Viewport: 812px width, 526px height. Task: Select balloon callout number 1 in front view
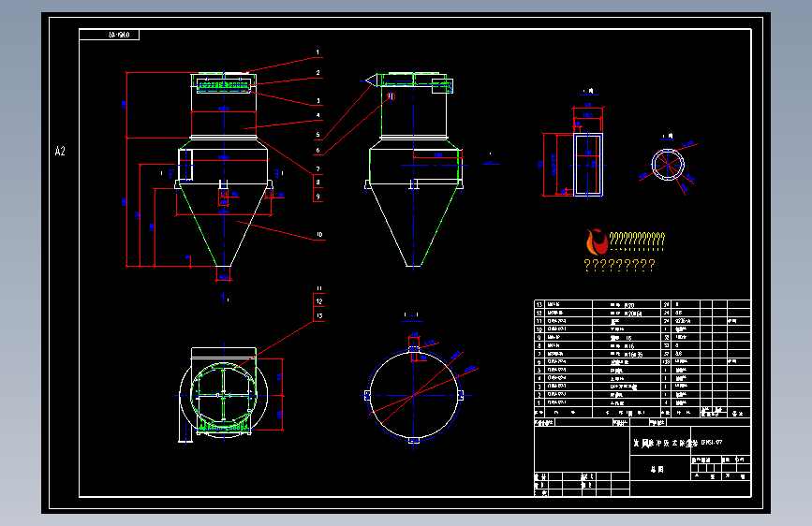[318, 52]
